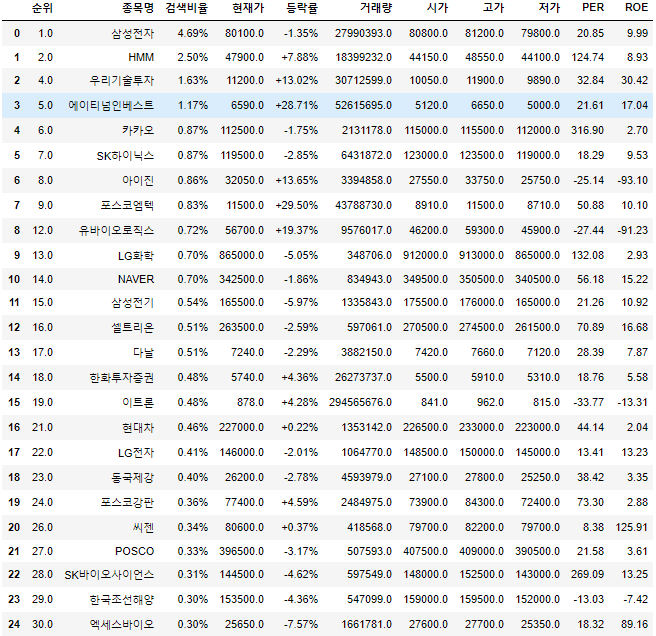Select the 엑세스바이오 stock name cell
The width and height of the screenshot is (656, 636).
click(x=122, y=625)
